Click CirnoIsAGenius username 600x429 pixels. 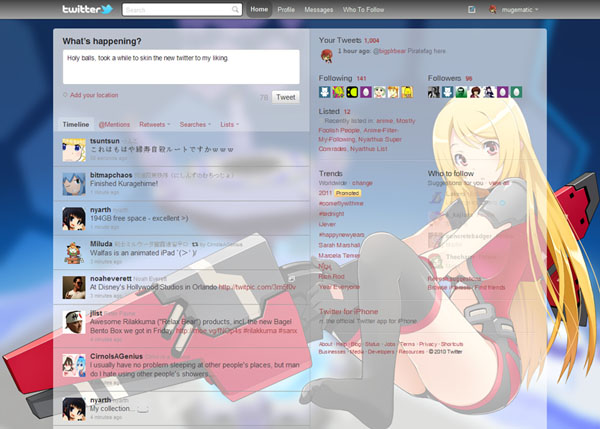[x=116, y=356]
